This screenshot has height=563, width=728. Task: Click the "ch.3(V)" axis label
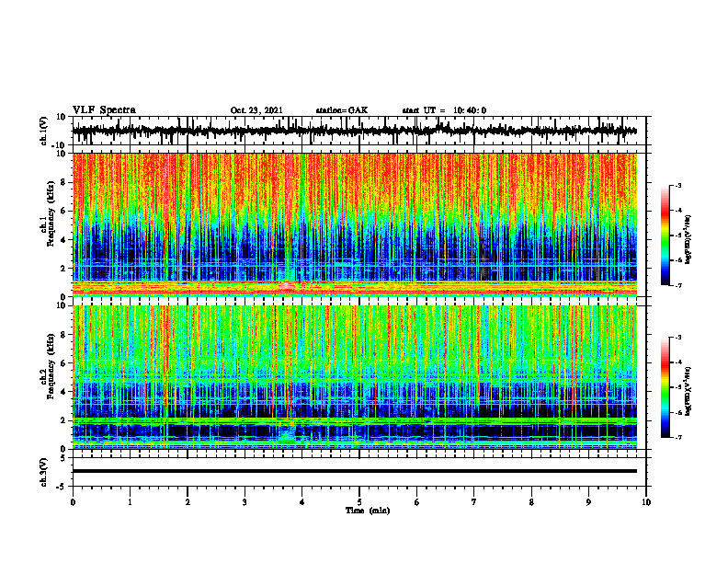(43, 472)
